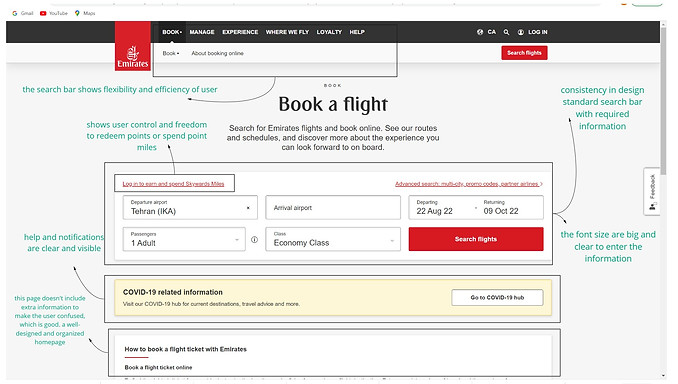The image size is (678, 384).
Task: Open the EXPERIENCE menu
Action: point(240,32)
